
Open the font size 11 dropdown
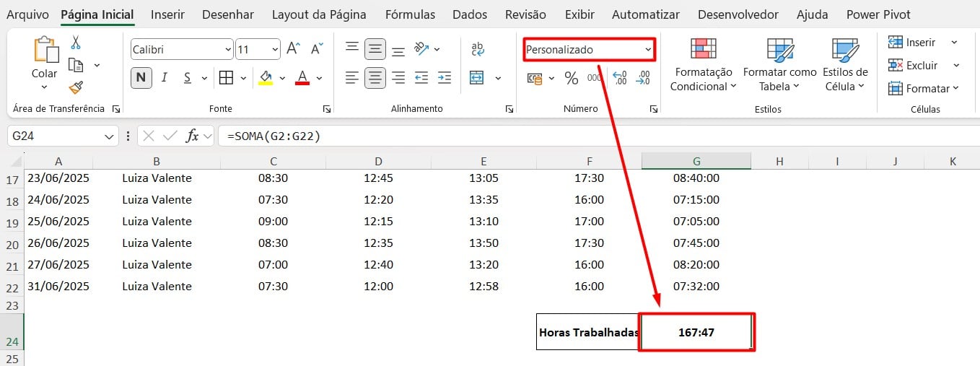tap(274, 49)
